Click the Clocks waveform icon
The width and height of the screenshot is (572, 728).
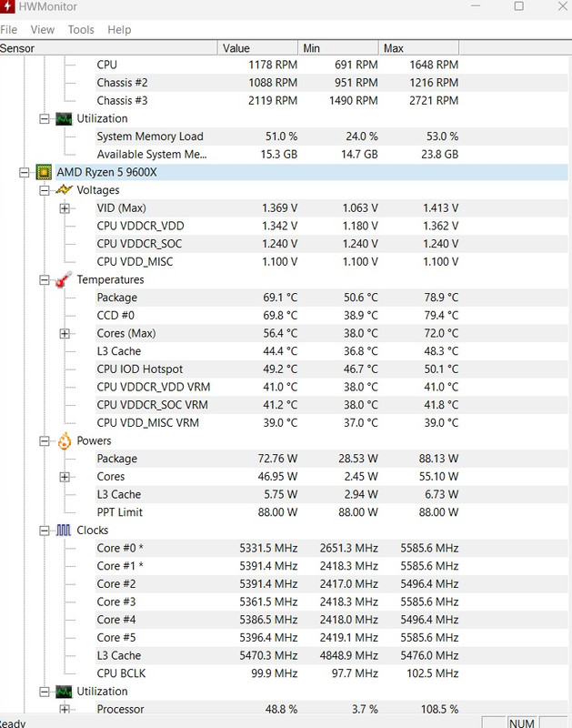tap(64, 531)
